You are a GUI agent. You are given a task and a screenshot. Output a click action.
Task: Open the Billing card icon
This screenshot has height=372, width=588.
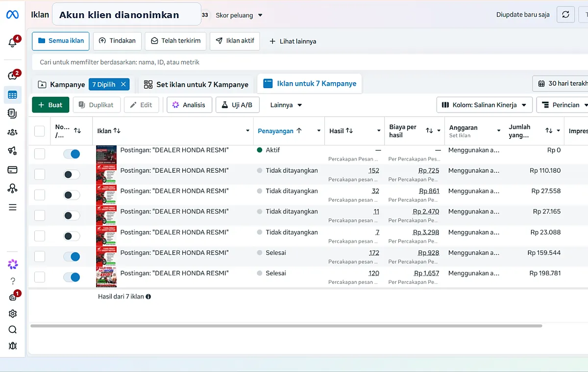[x=13, y=170]
